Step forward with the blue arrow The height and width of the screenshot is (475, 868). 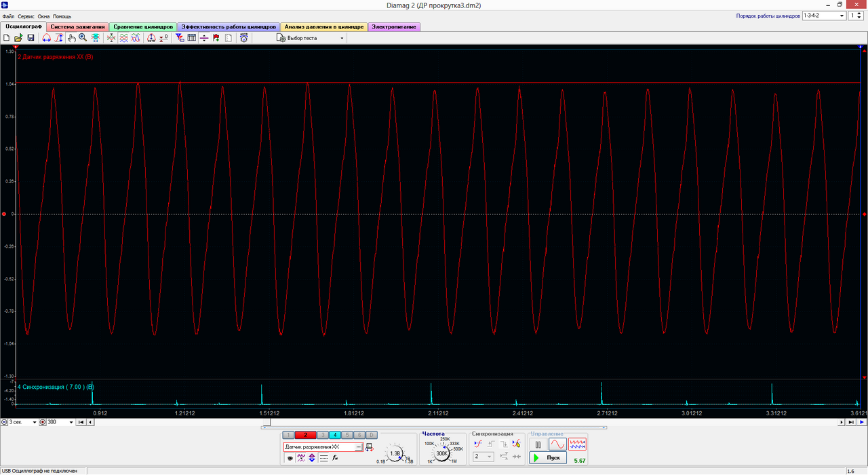pyautogui.click(x=862, y=422)
